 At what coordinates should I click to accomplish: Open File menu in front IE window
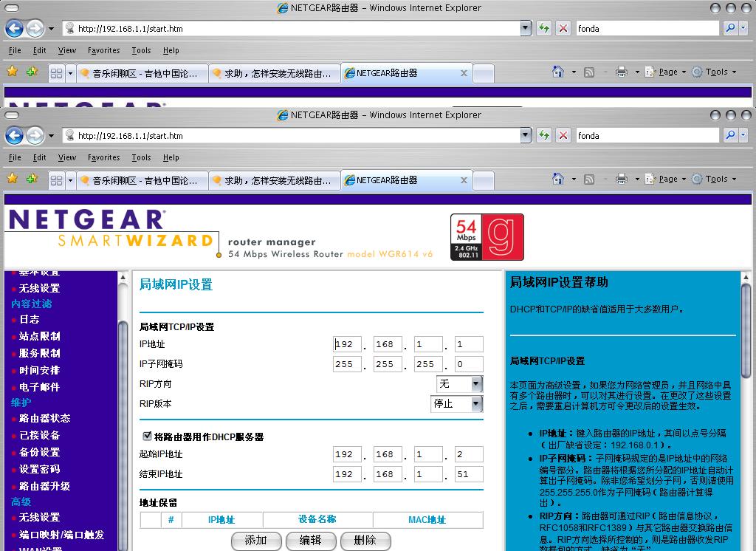point(15,157)
